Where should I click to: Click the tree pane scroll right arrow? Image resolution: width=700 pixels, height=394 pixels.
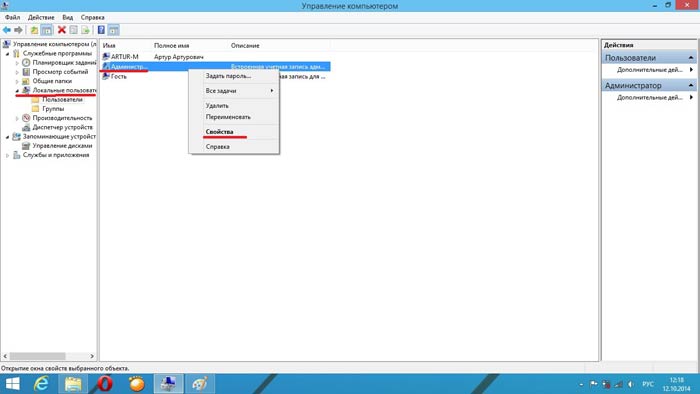pos(92,356)
